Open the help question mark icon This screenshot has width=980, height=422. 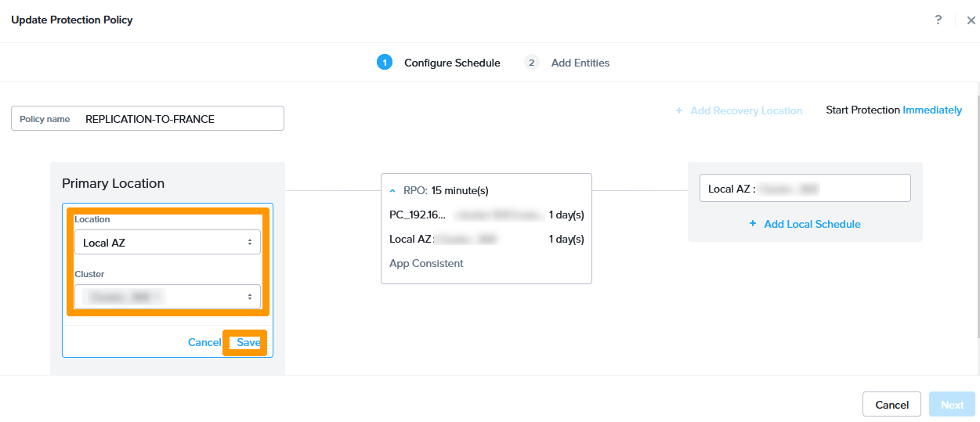(x=938, y=20)
